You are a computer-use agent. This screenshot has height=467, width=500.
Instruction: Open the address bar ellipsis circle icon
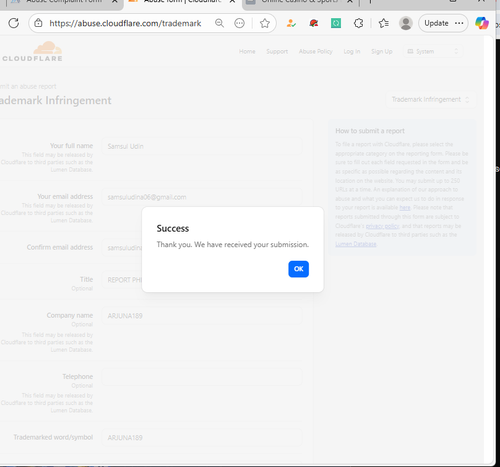point(239,23)
